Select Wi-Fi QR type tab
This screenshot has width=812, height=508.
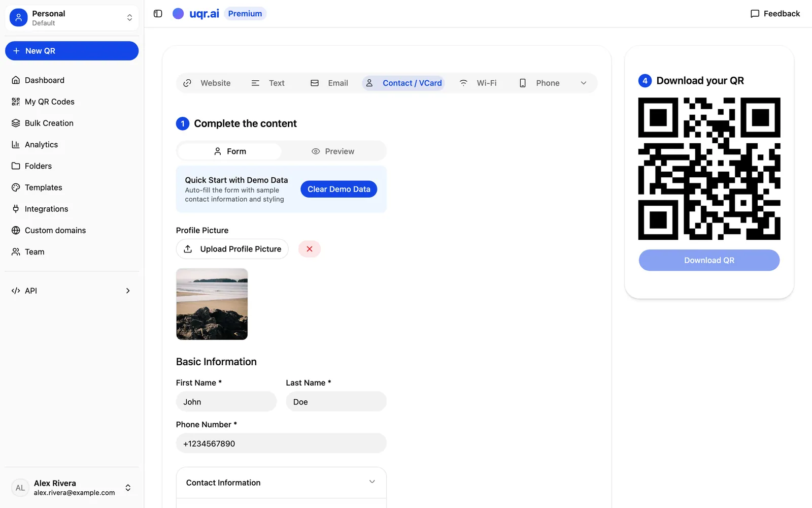(478, 83)
